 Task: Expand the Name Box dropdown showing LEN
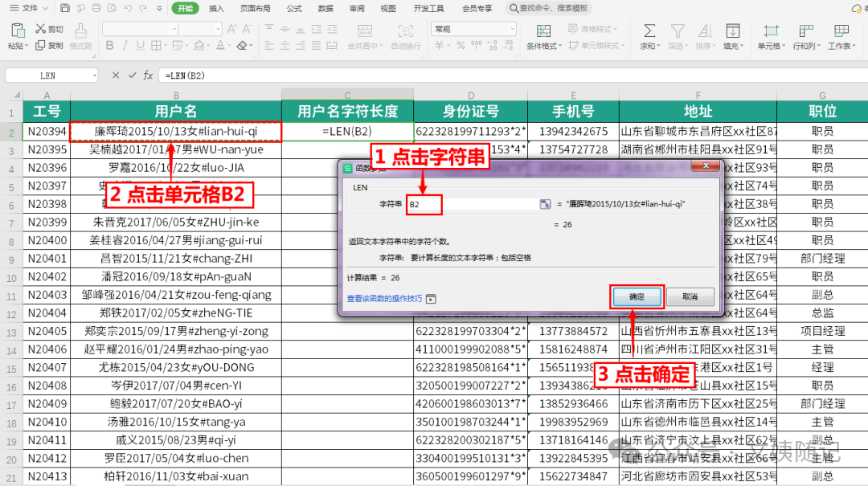pos(95,76)
